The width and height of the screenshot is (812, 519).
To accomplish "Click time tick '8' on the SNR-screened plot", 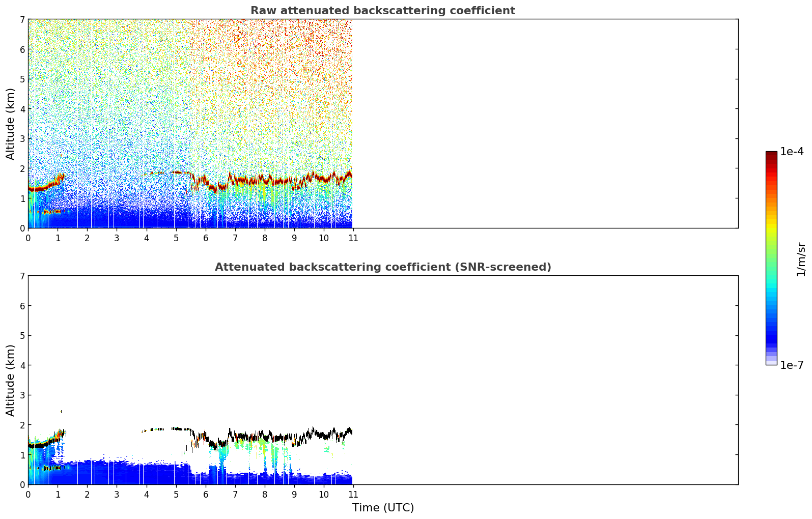I will pyautogui.click(x=265, y=495).
